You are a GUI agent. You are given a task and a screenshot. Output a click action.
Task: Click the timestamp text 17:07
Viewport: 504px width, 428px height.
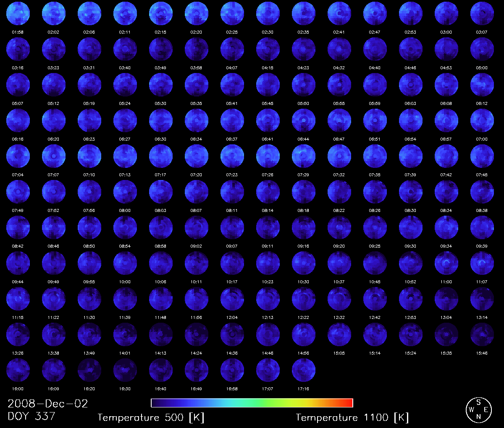pyautogui.click(x=268, y=389)
